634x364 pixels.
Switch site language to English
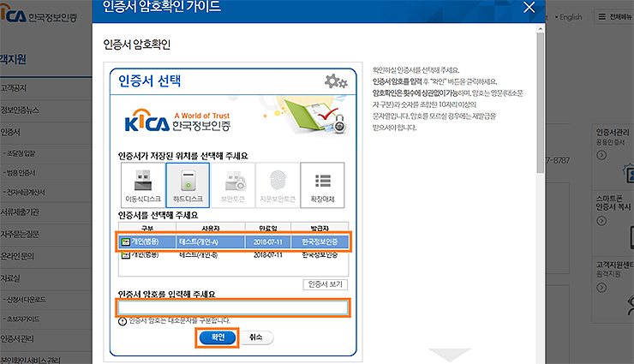(570, 17)
